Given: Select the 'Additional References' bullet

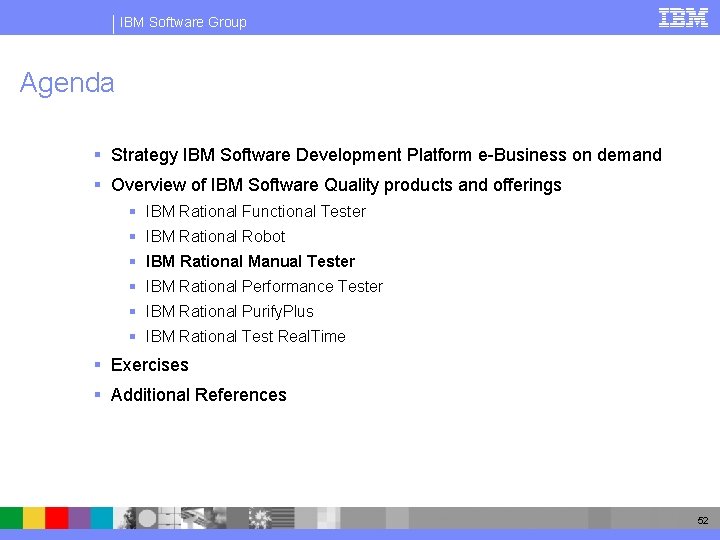Looking at the screenshot, I should click(x=199, y=395).
